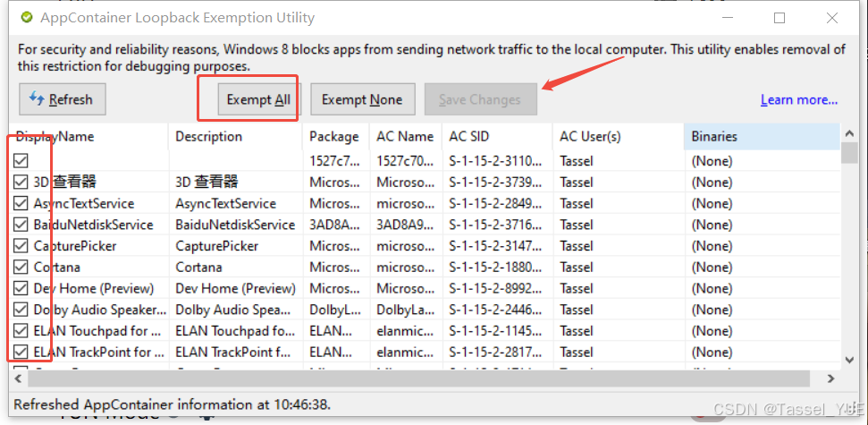Sort by the DisplayName column header
868x425 pixels.
(88, 136)
